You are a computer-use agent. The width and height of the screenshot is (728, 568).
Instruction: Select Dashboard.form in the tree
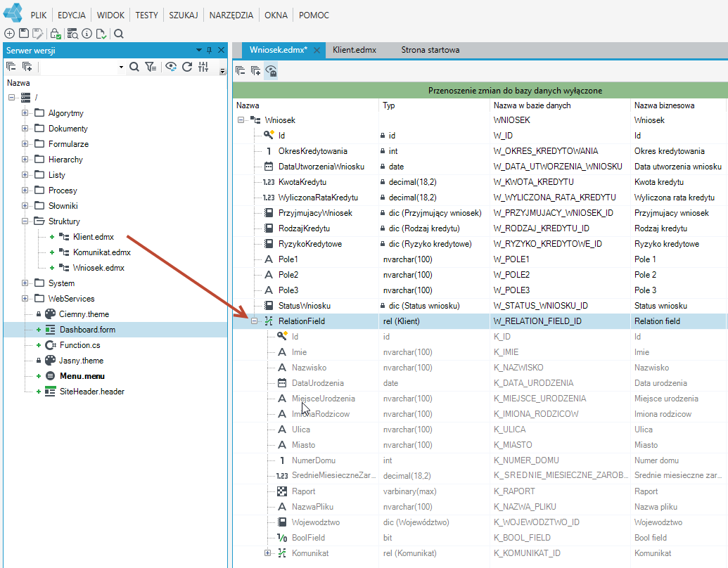tap(87, 330)
